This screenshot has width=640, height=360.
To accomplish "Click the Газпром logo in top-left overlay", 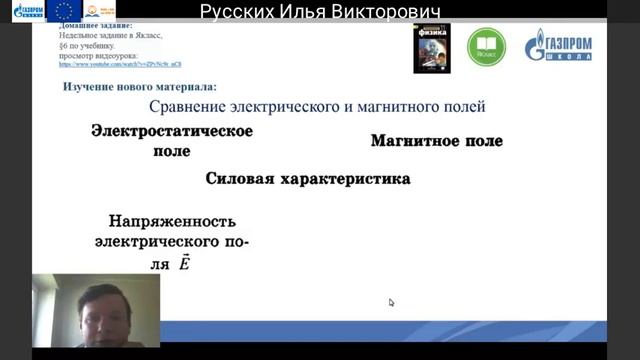I will [28, 11].
